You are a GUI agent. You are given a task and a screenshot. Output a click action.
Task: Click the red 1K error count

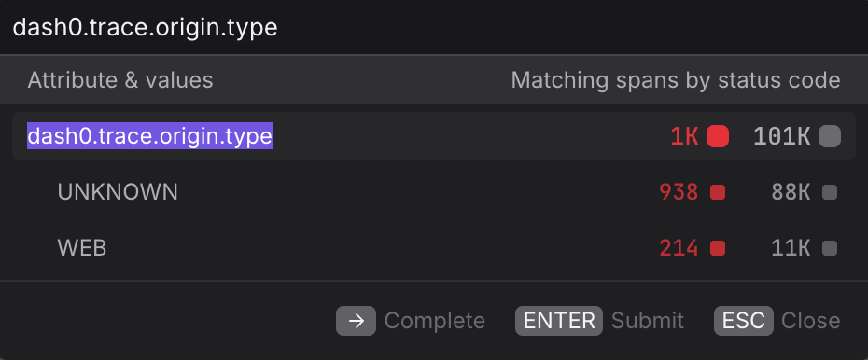coord(685,136)
